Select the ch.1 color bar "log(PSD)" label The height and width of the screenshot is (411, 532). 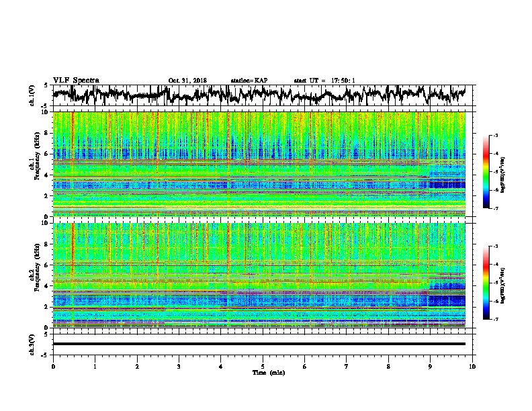tap(502, 175)
